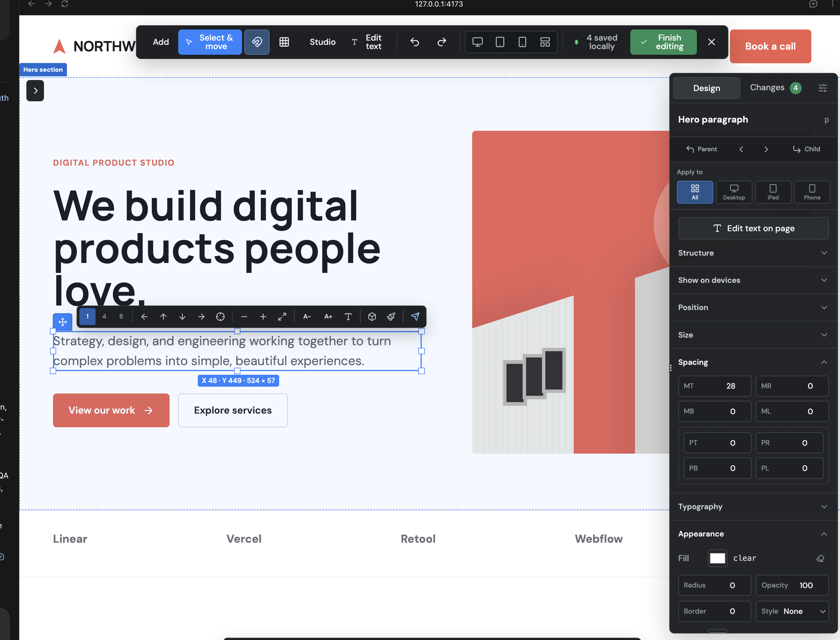Go to Parent element

tap(701, 149)
